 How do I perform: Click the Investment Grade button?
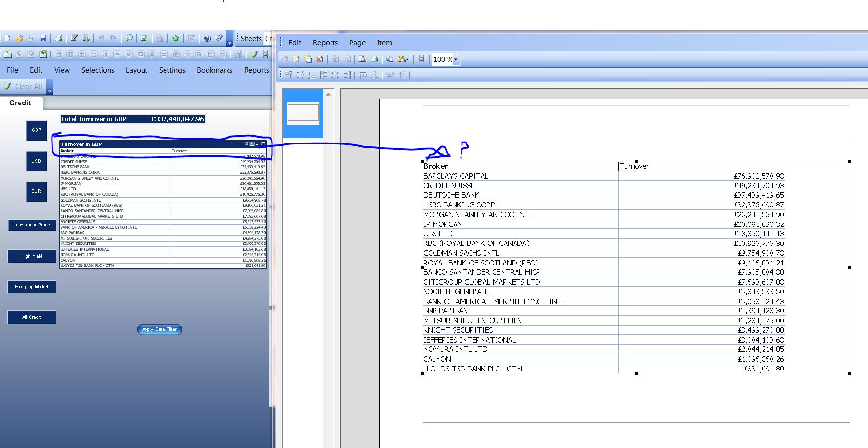point(32,225)
